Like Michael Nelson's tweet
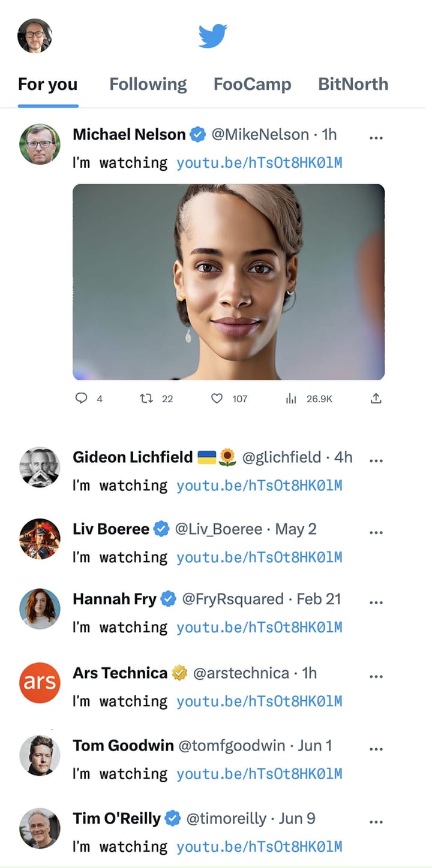432x868 pixels. [x=217, y=398]
